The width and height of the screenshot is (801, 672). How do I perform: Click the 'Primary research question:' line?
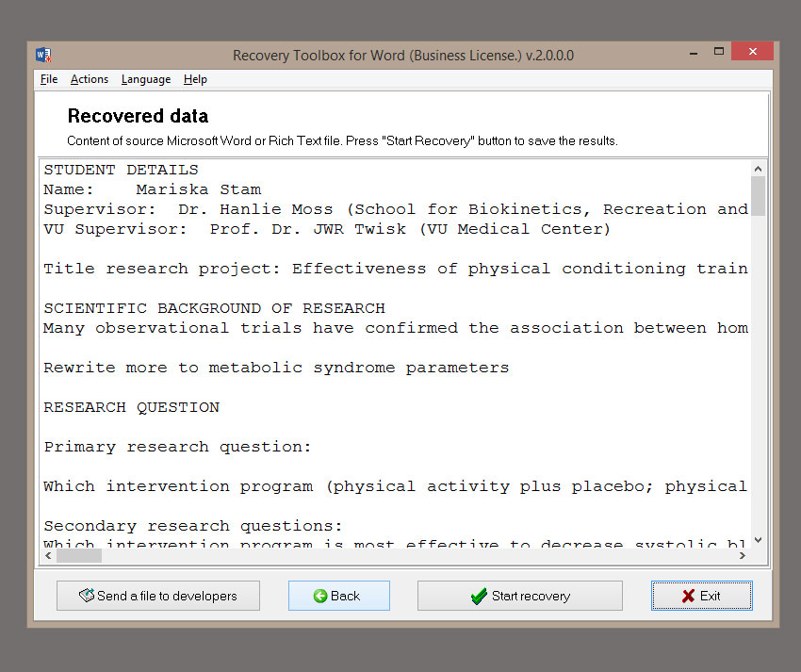pyautogui.click(x=177, y=447)
